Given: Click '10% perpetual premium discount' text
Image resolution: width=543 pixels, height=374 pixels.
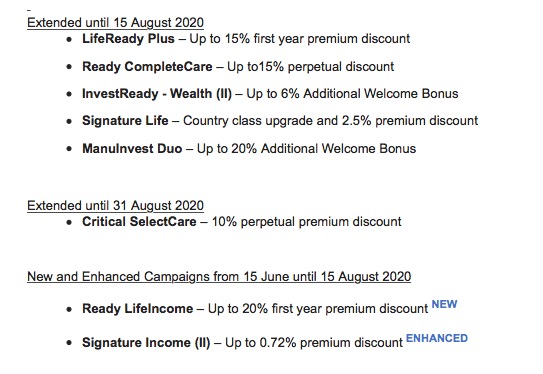Looking at the screenshot, I should click(x=306, y=222).
